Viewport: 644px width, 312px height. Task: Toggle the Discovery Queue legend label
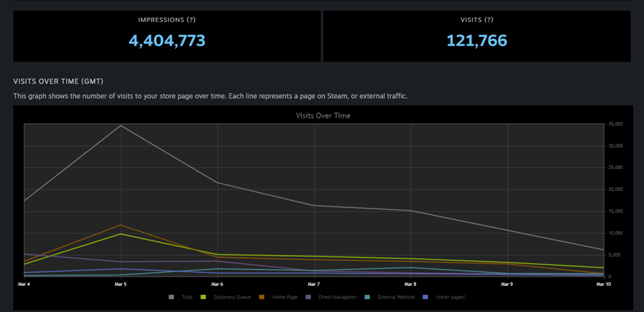[x=232, y=297]
